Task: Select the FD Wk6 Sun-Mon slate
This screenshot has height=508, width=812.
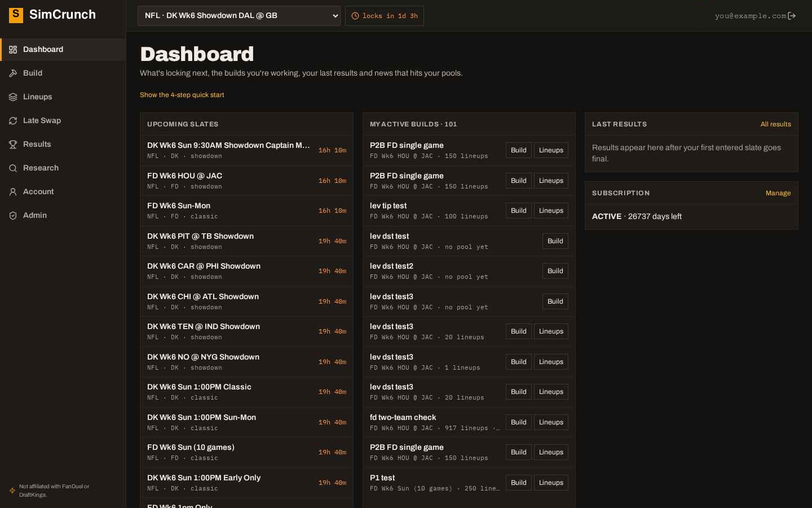Action: pyautogui.click(x=246, y=211)
